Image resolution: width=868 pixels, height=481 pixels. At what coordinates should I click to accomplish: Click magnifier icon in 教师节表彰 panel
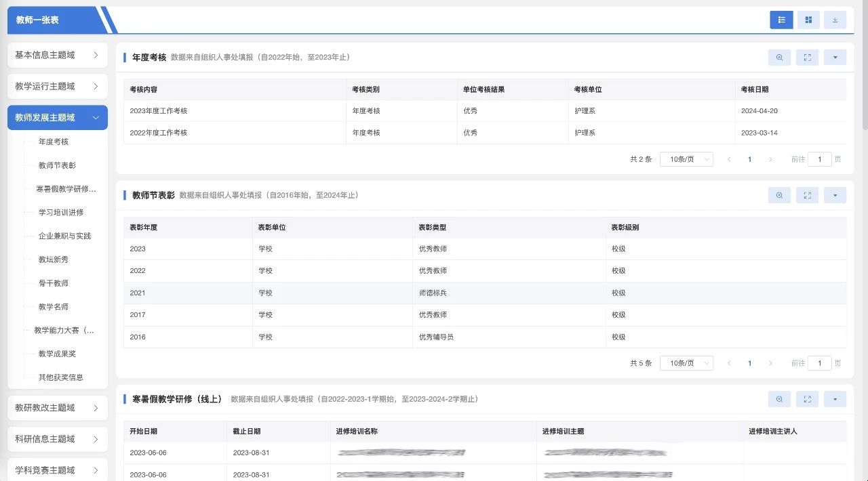[779, 195]
